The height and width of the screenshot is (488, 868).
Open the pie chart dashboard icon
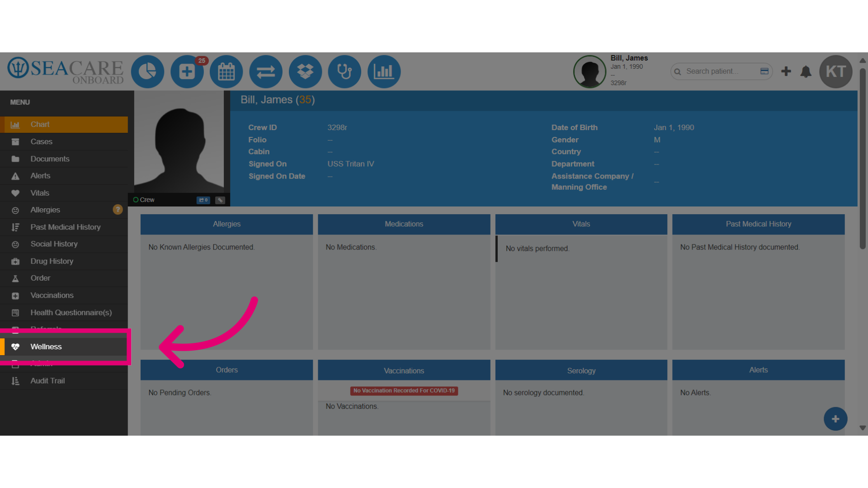pyautogui.click(x=147, y=71)
